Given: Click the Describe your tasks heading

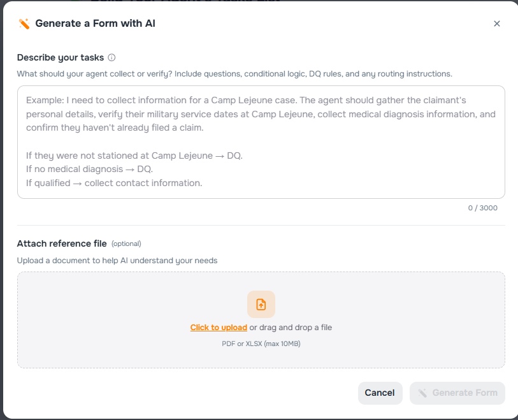Looking at the screenshot, I should 61,57.
